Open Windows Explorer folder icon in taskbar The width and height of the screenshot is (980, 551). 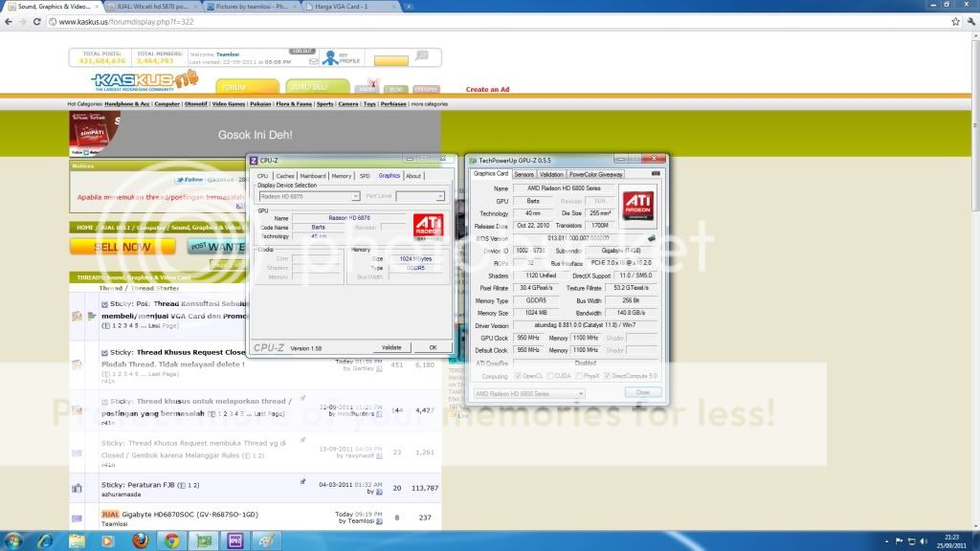pyautogui.click(x=77, y=540)
